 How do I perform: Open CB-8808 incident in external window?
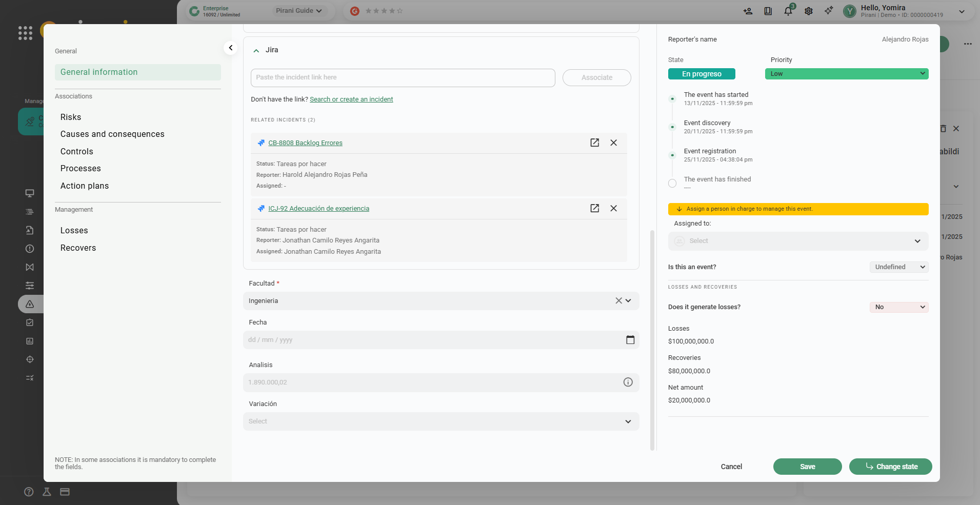[594, 143]
